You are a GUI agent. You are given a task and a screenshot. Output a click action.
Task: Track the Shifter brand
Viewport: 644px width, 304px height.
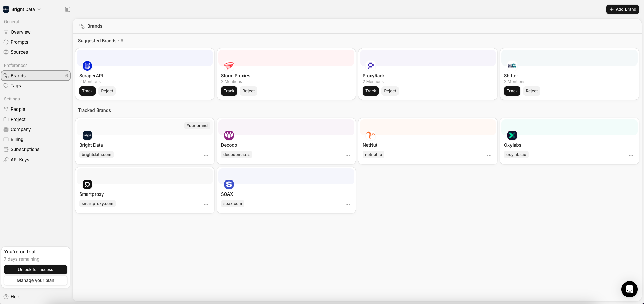(512, 91)
